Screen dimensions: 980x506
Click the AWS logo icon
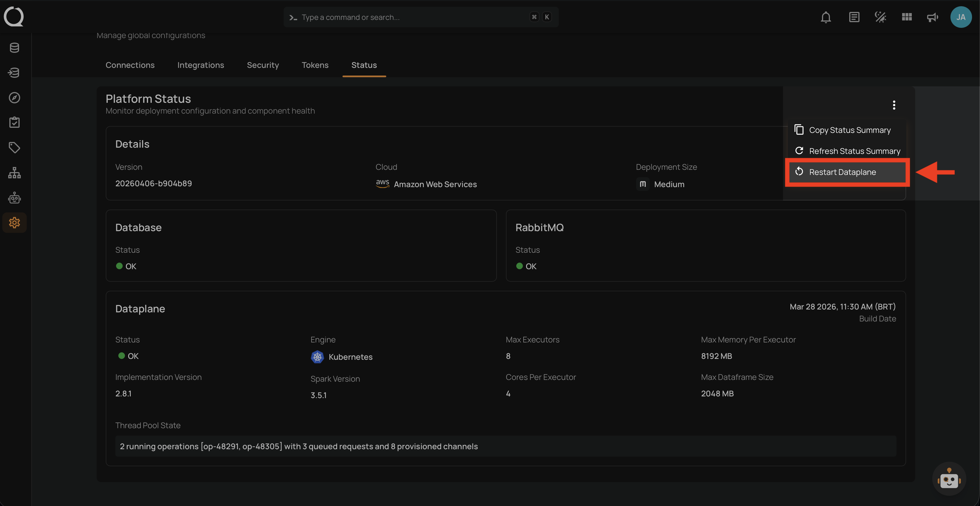tap(382, 184)
